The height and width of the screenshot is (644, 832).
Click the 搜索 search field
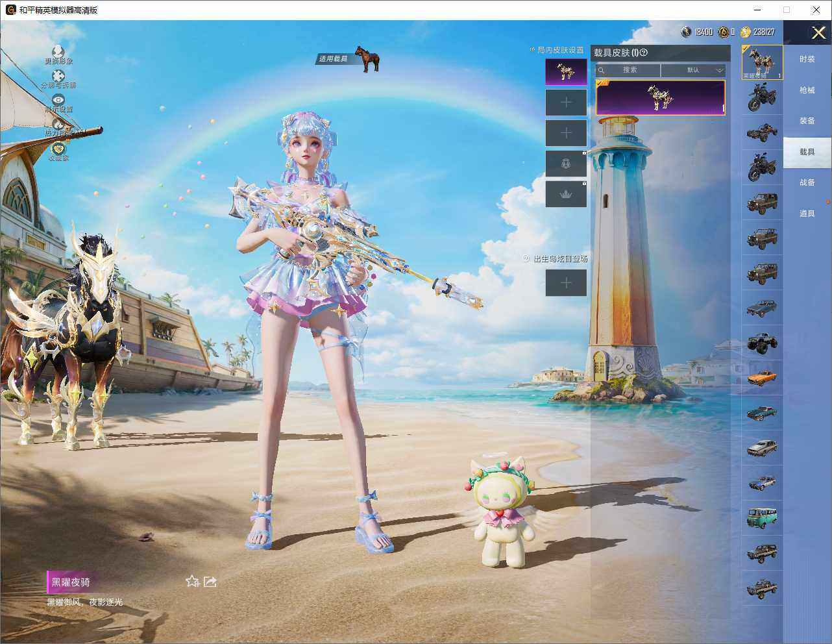(x=628, y=70)
